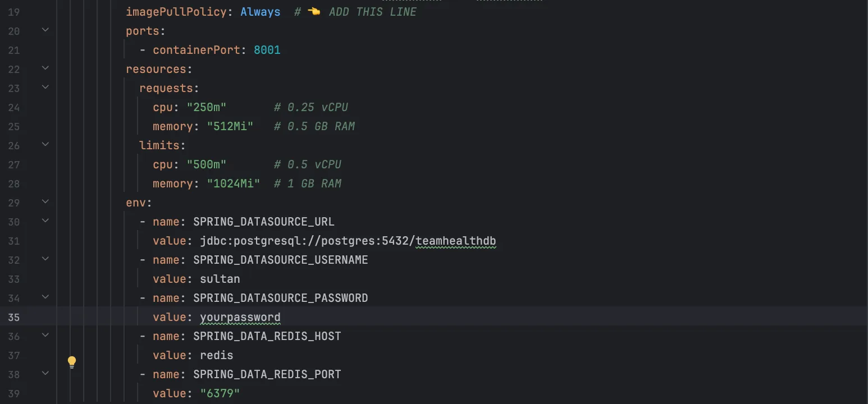Click containerPort value 8001
This screenshot has width=868, height=404.
coord(267,50)
